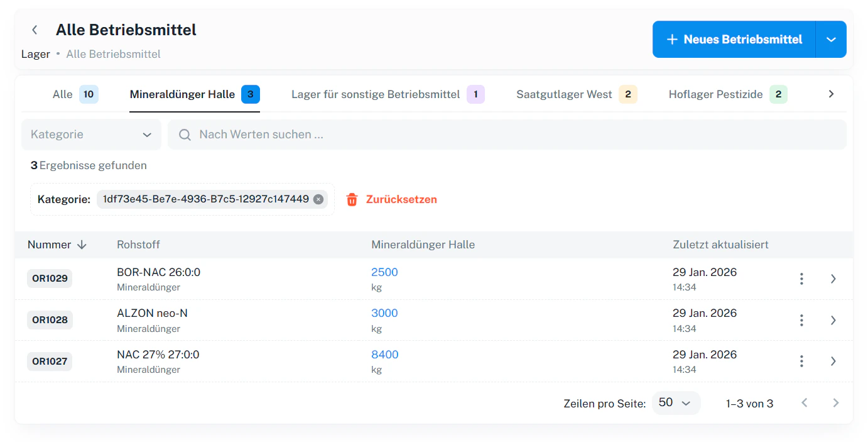The image size is (868, 442).
Task: Open the three-dot menu for OR1029
Action: pos(801,279)
